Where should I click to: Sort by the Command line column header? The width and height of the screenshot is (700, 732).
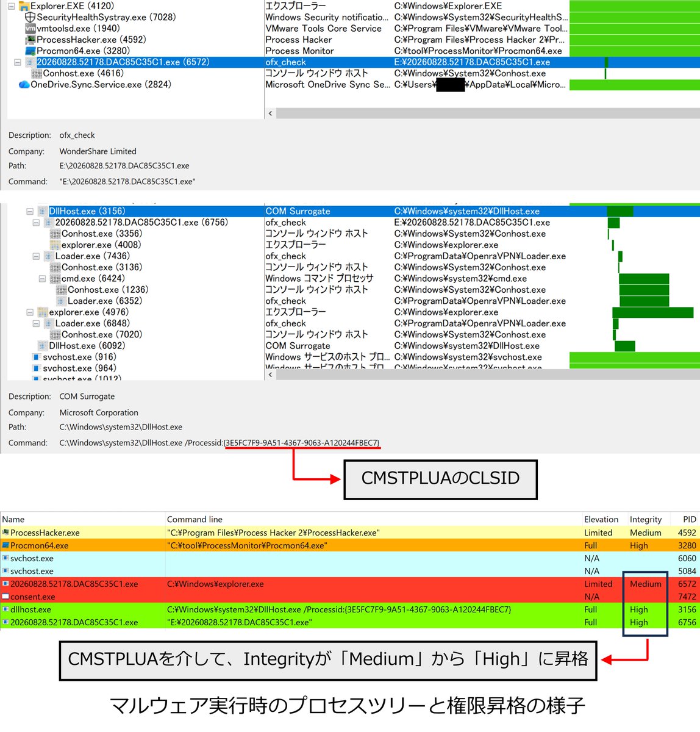[x=373, y=519]
